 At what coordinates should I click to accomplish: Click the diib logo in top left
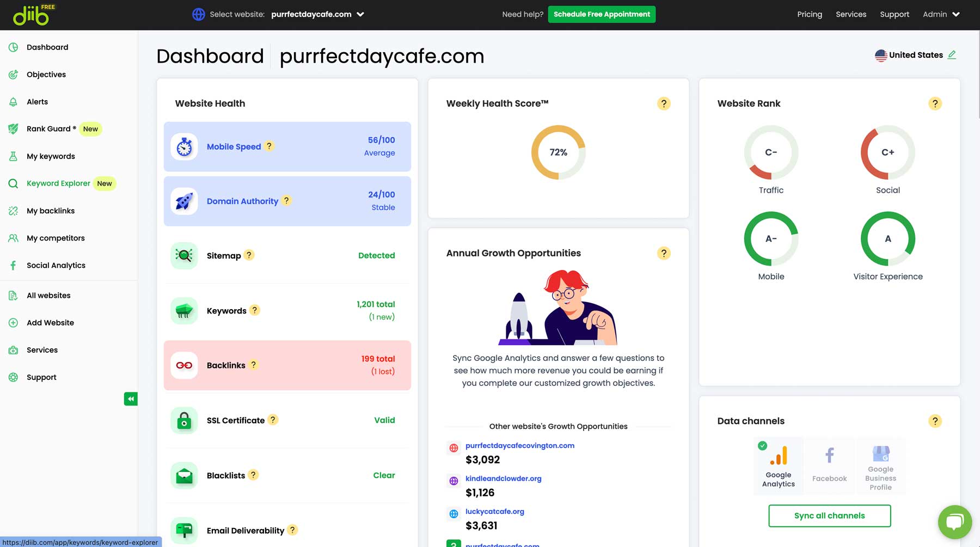pos(31,15)
